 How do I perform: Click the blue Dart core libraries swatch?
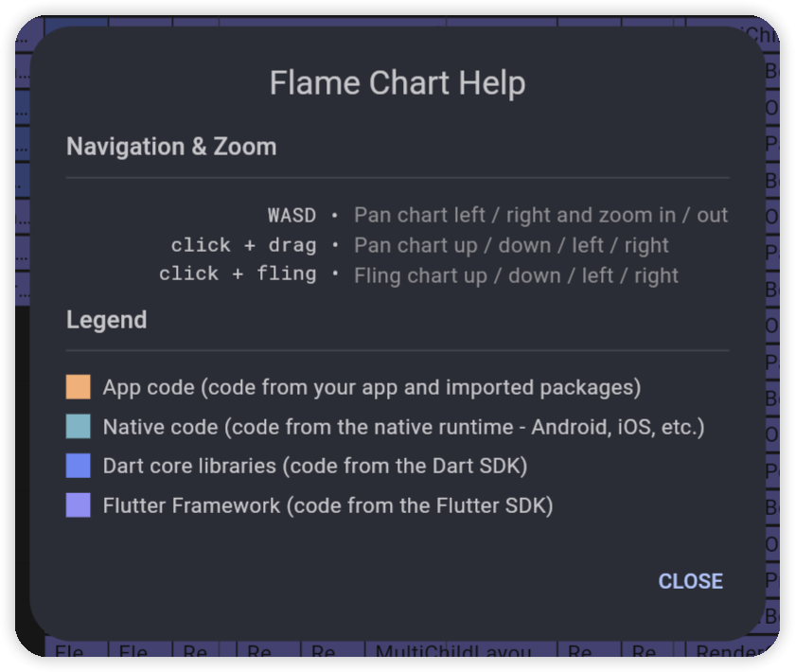click(x=79, y=466)
